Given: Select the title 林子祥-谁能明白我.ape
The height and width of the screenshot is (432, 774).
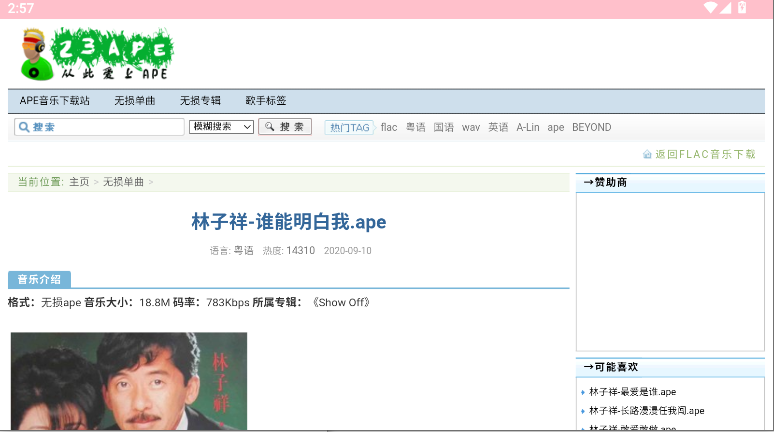Looking at the screenshot, I should [289, 222].
